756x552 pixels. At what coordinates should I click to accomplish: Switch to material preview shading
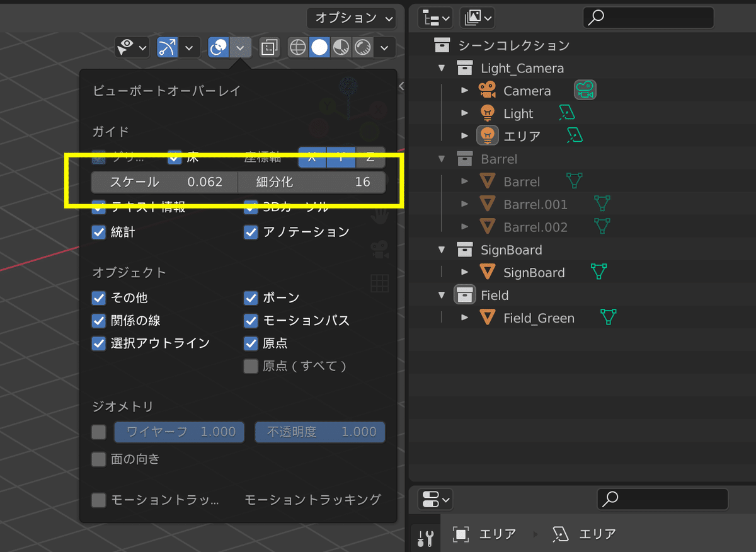(x=341, y=47)
